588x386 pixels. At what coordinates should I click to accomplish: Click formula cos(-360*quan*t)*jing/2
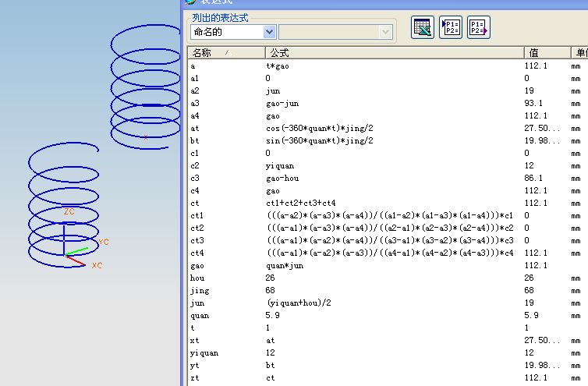(x=320, y=129)
